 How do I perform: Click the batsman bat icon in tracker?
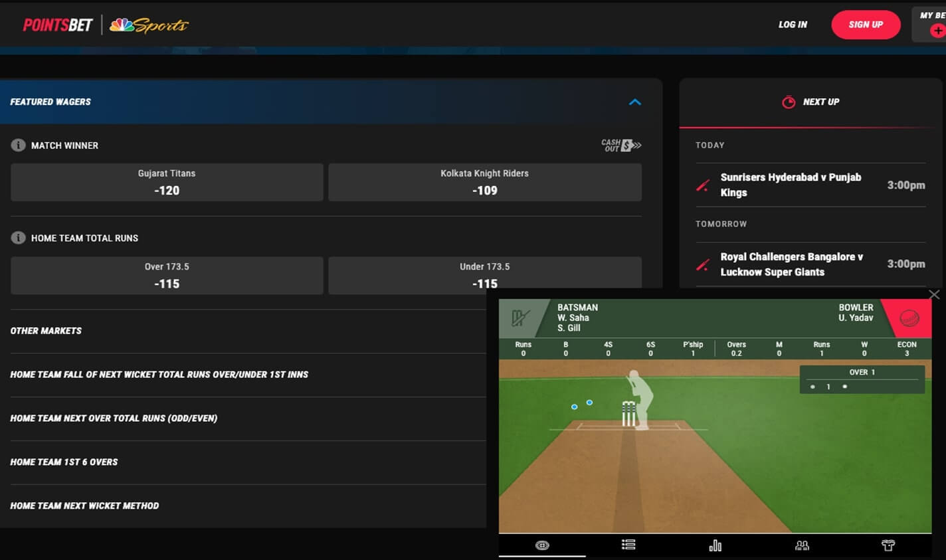521,318
